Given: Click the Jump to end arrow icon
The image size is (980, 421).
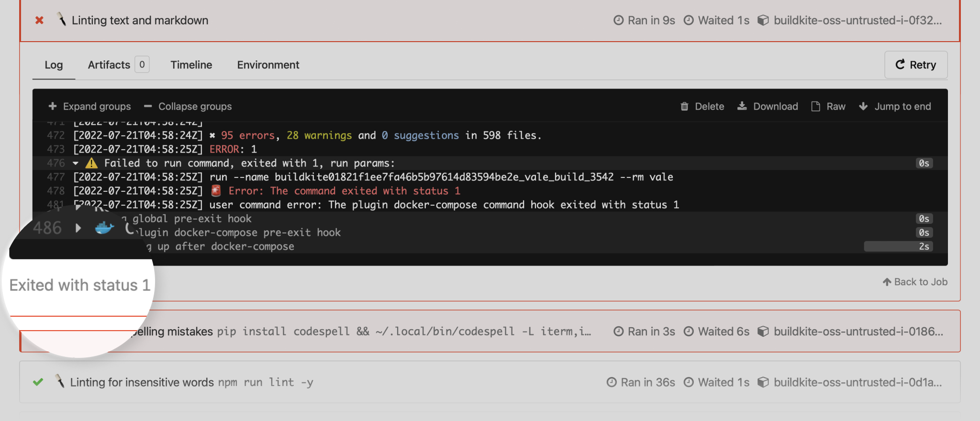Looking at the screenshot, I should (x=863, y=106).
